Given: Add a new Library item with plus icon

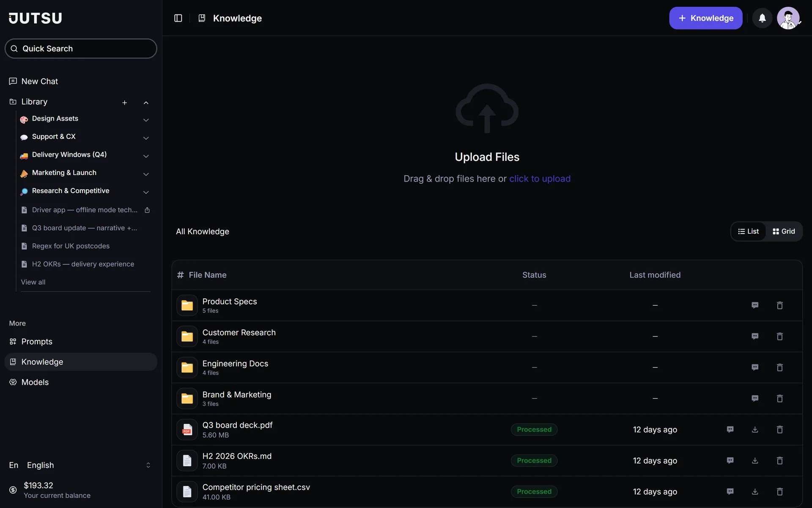Looking at the screenshot, I should (124, 102).
